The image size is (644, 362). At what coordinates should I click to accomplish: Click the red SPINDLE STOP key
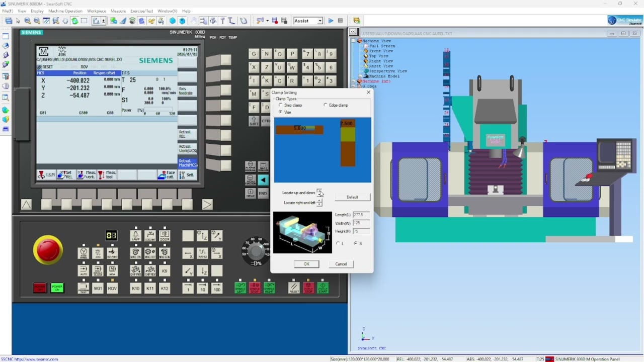(255, 288)
